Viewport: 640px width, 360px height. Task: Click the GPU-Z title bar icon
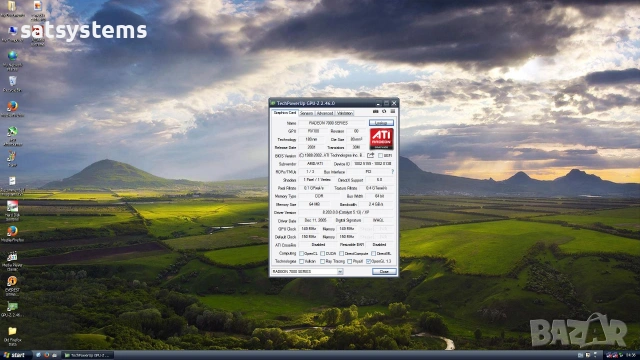coord(273,103)
